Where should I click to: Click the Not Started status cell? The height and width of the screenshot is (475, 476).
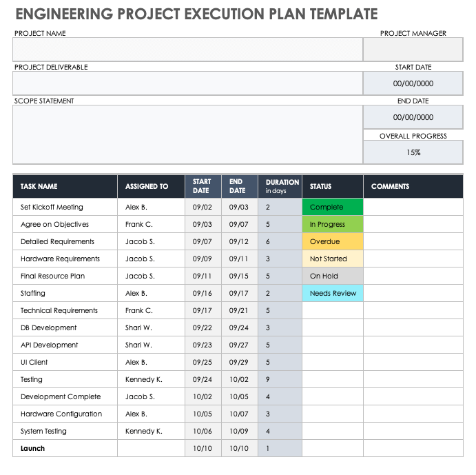332,259
